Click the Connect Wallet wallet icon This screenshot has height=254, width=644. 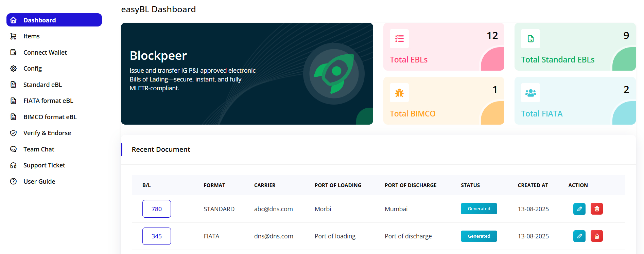13,52
